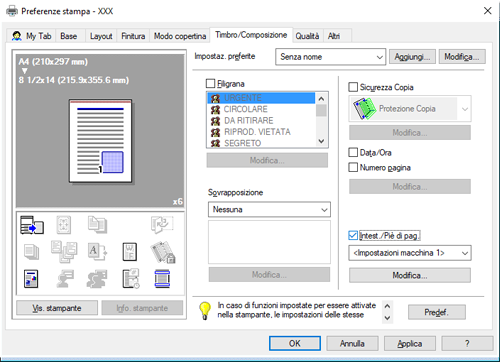
Task: Open the Impostazioni macchina 1 dropdown
Action: click(x=410, y=253)
